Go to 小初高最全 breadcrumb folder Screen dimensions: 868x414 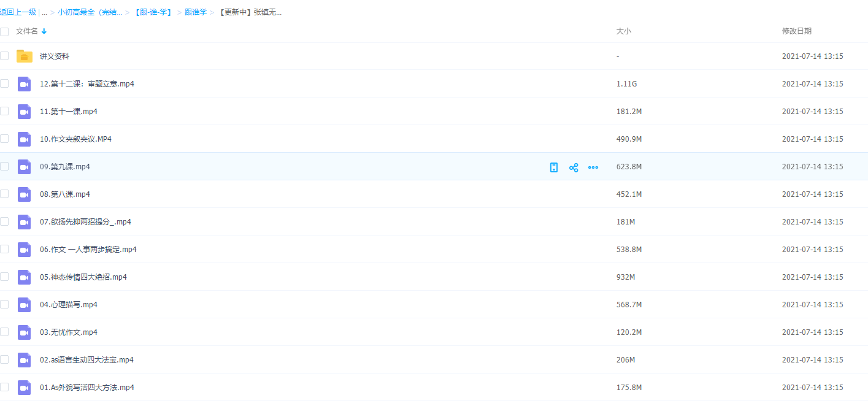point(90,12)
